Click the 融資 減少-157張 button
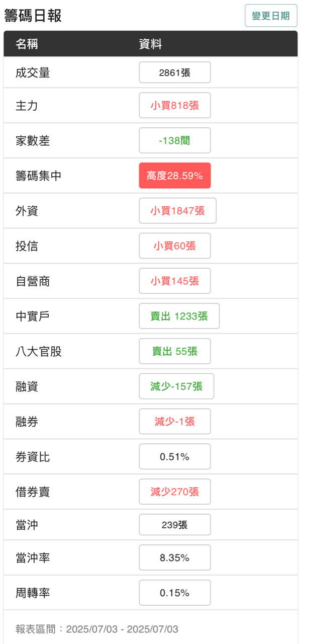Screen dimensions: 309x644 pos(176,386)
